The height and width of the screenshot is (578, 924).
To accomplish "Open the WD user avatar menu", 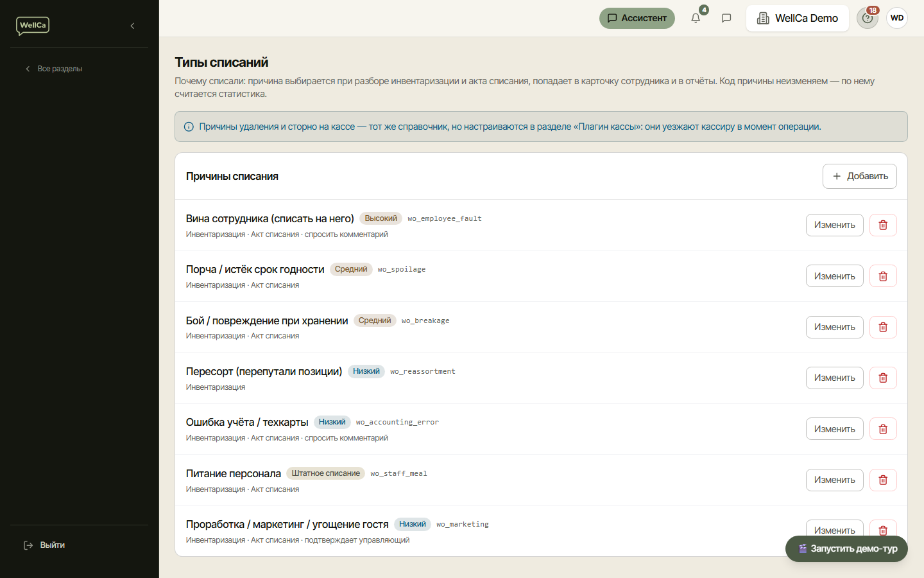I will click(897, 18).
